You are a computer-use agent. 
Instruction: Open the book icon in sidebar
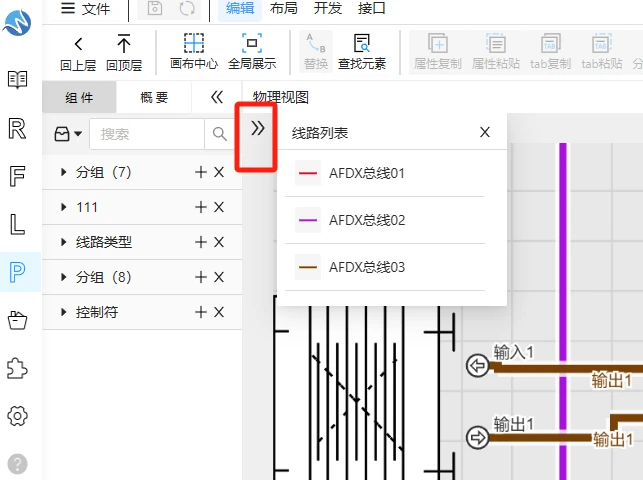coord(17,80)
